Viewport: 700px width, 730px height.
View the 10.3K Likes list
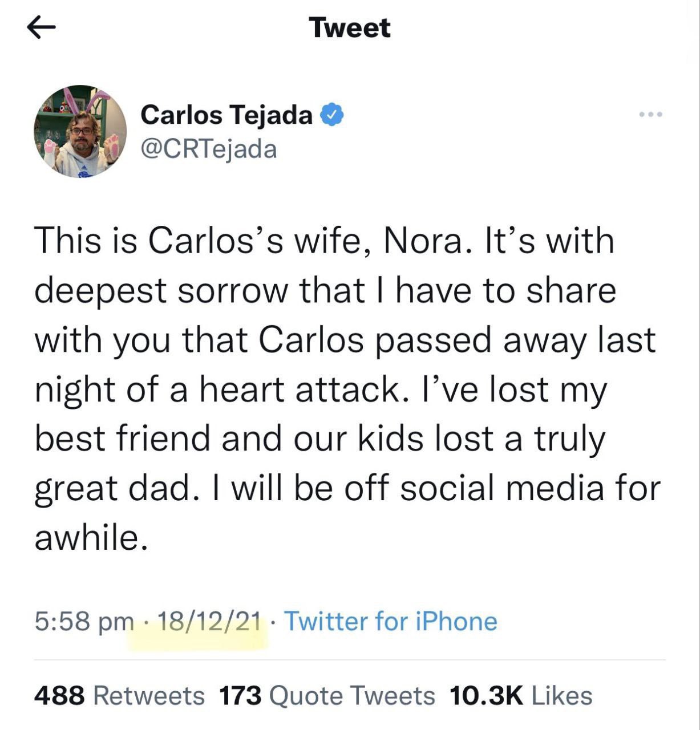point(520,696)
